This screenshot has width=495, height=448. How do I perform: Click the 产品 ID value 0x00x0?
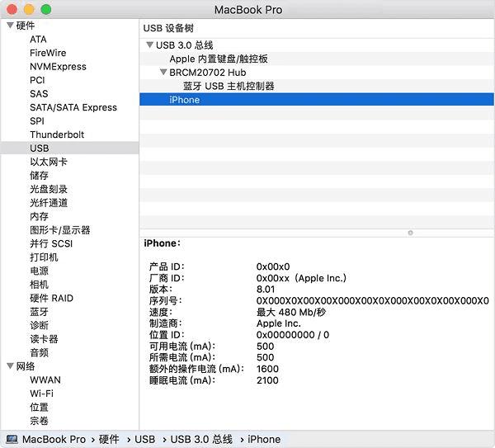pyautogui.click(x=273, y=266)
